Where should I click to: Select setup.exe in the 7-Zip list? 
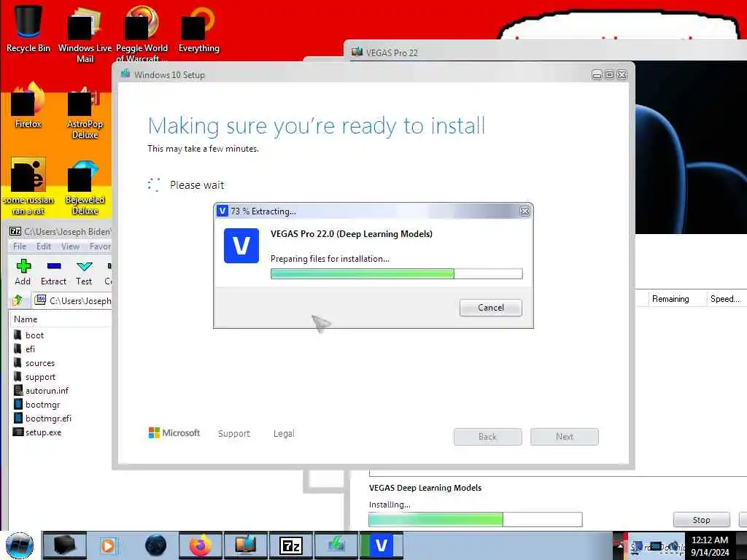tap(38, 432)
